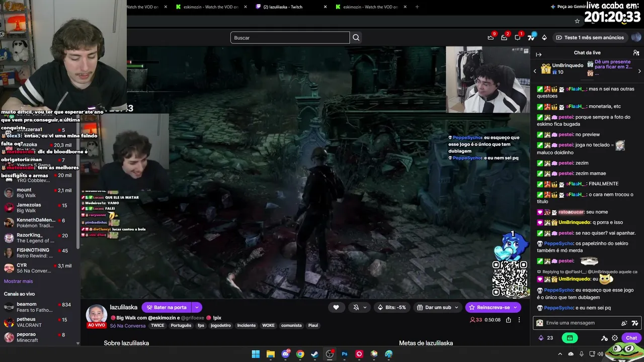Show hidden system tray icons

point(560,354)
